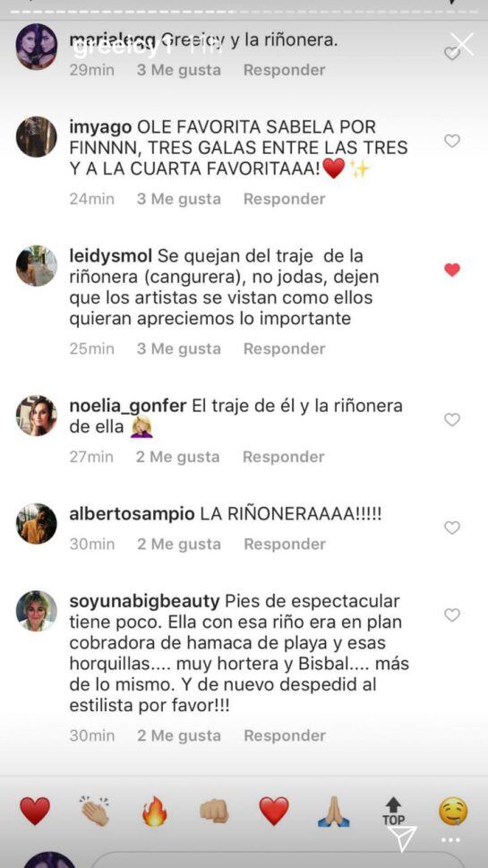The height and width of the screenshot is (868, 488).
Task: Send the drooling face emoji reaction
Action: [453, 812]
